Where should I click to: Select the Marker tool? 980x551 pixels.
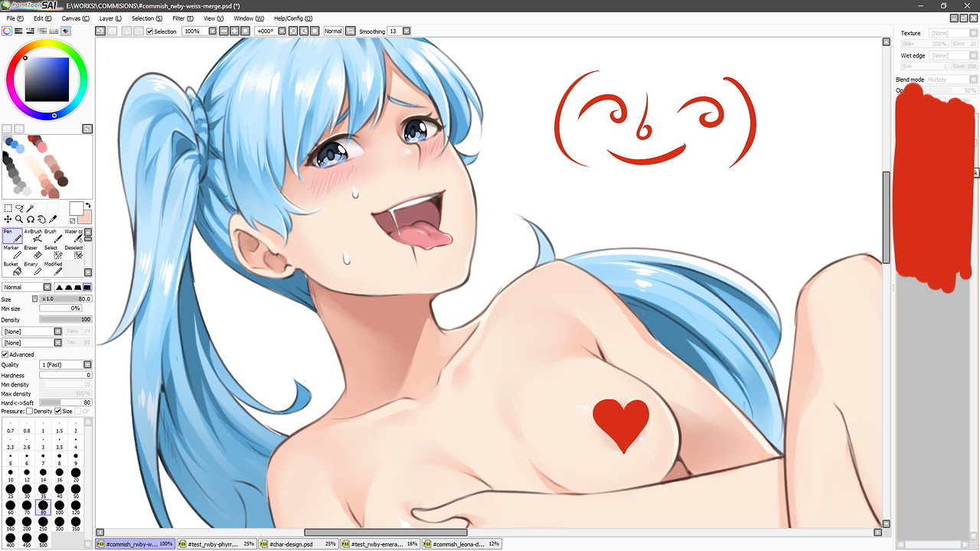point(12,253)
